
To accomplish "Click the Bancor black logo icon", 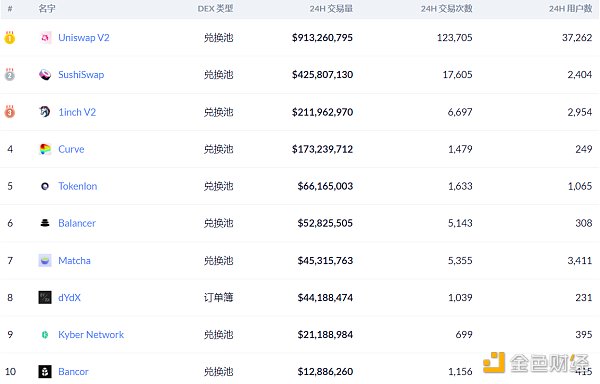I will [x=45, y=371].
